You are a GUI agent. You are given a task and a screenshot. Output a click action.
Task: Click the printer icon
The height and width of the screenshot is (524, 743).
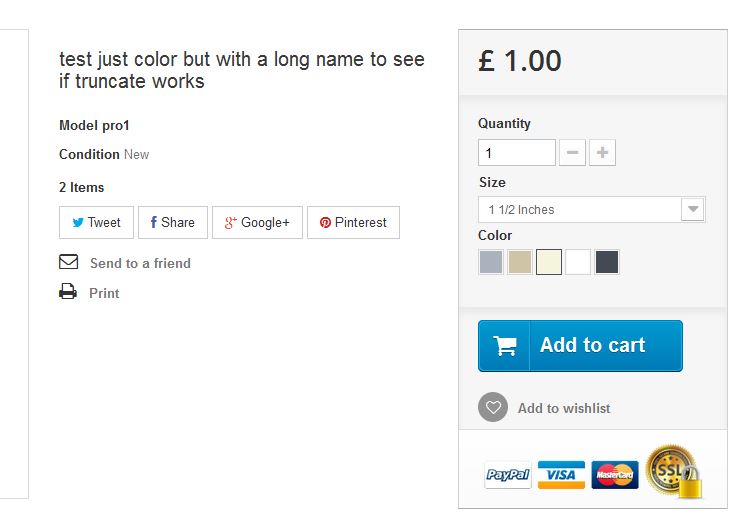(x=68, y=292)
